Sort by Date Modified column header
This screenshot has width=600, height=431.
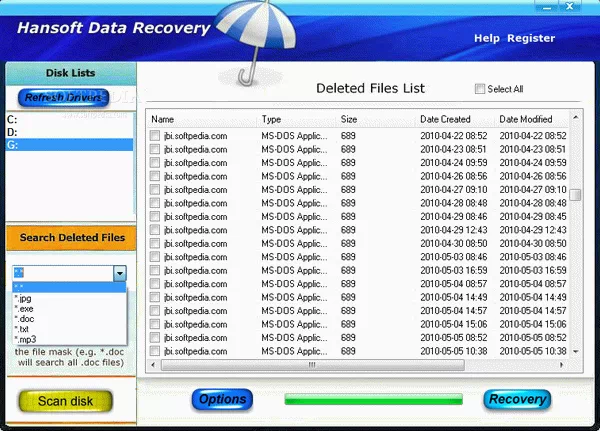(532, 119)
